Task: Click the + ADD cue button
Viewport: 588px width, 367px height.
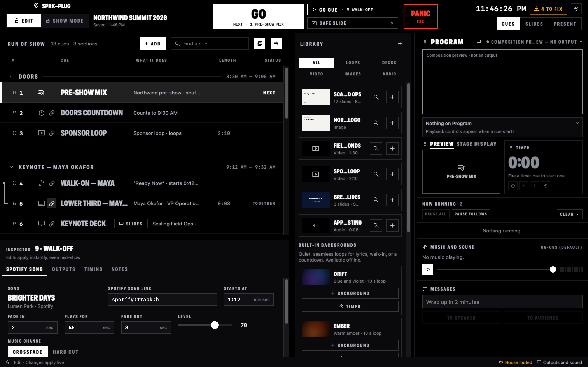Action: coord(152,44)
